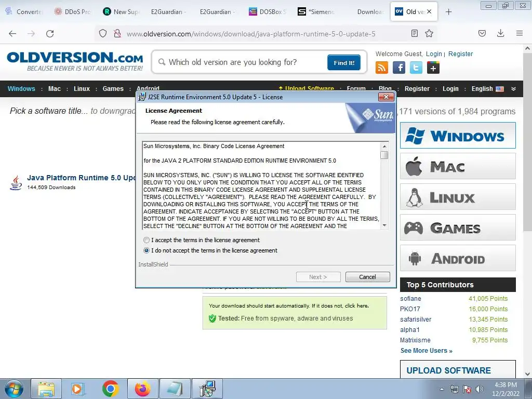Open the Games nav menu item
Viewport: 532px width, 399px height.
click(x=113, y=88)
